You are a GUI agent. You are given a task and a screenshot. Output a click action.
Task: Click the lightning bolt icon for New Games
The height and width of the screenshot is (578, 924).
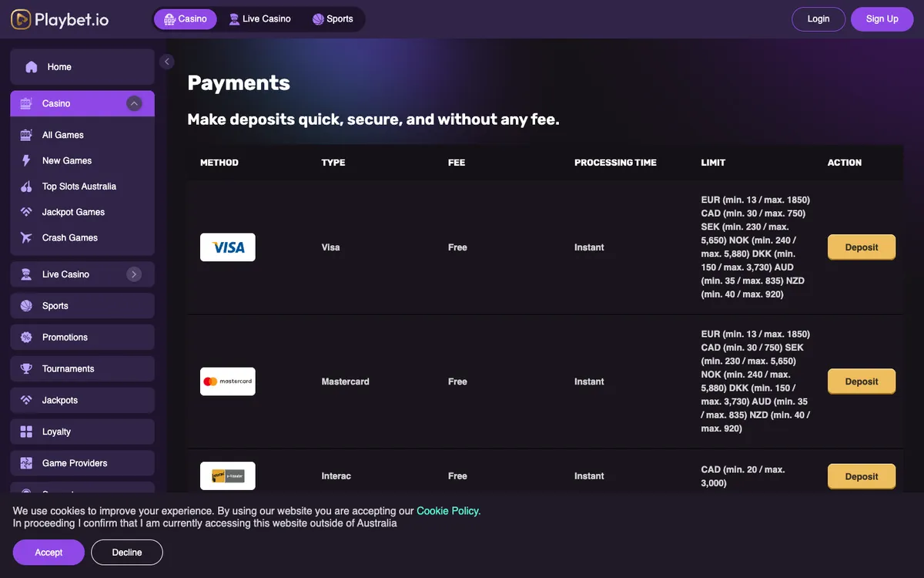(26, 160)
